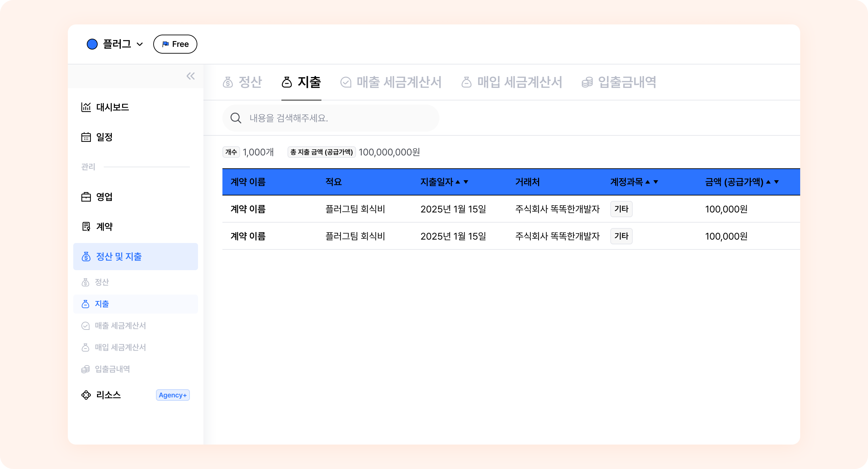Click the Agency+ badge
The width and height of the screenshot is (868, 469).
(173, 395)
